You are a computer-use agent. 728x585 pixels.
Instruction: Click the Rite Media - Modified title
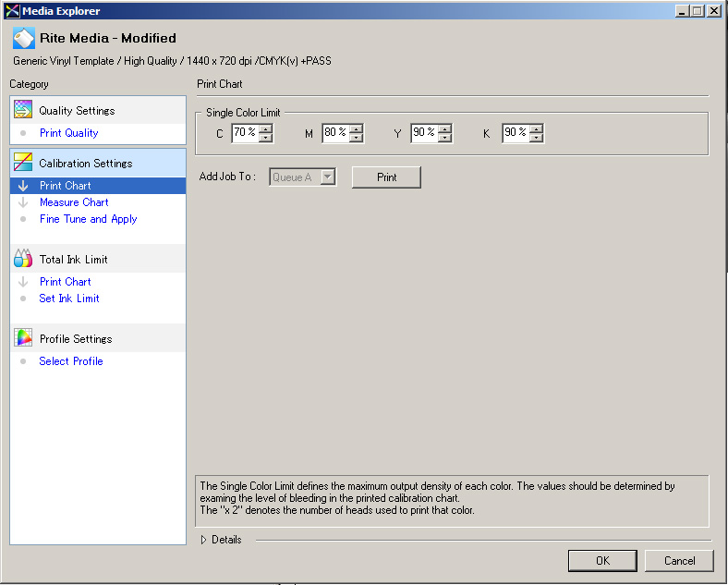click(108, 38)
